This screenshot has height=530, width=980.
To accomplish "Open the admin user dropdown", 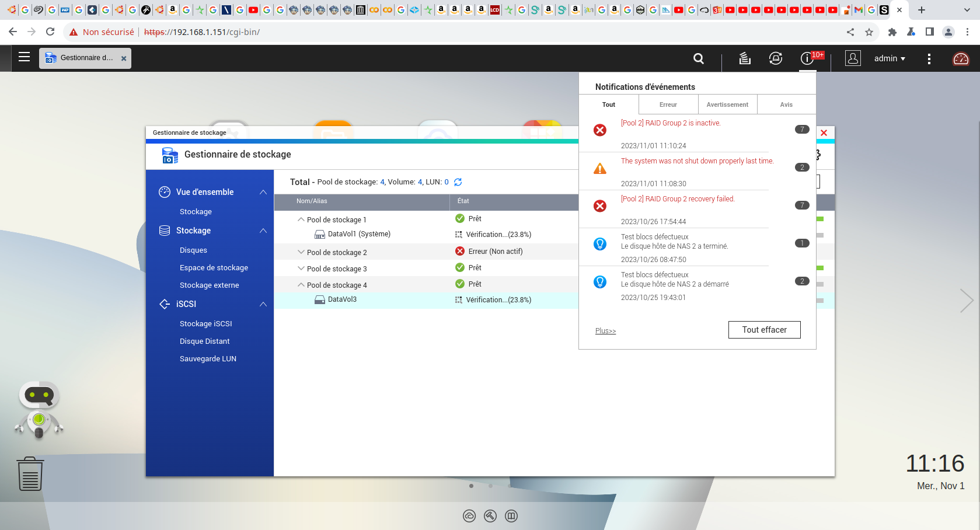I will (889, 58).
